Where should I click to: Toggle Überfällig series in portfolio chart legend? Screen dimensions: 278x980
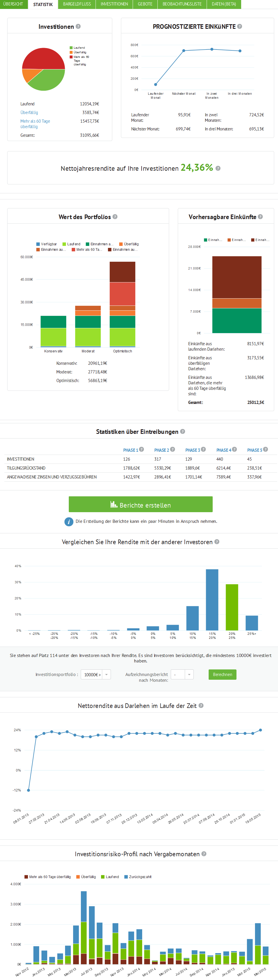click(x=129, y=244)
